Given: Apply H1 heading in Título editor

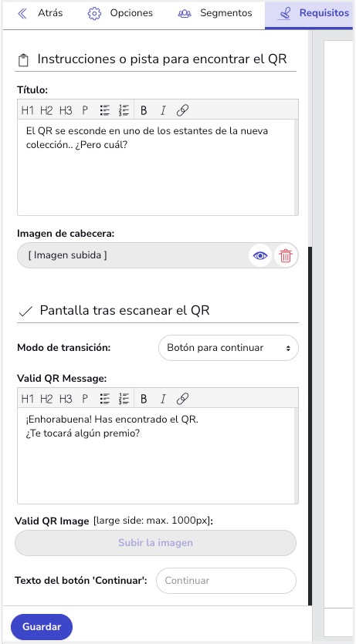Looking at the screenshot, I should 28,110.
